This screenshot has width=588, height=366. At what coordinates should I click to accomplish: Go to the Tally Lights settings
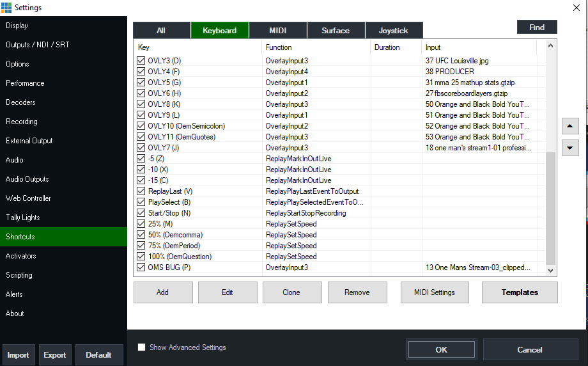pos(23,218)
